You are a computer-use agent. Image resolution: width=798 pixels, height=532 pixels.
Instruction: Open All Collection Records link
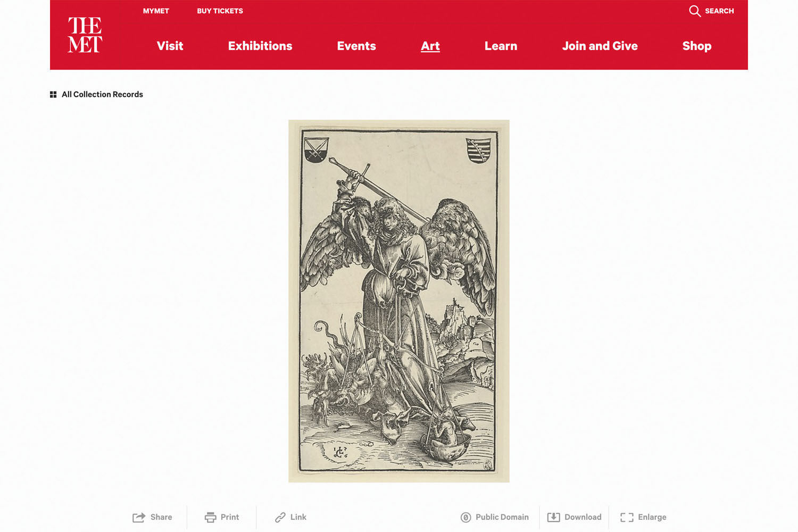click(x=102, y=95)
